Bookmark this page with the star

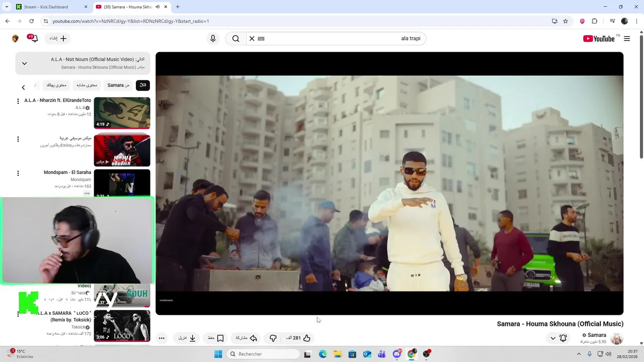[566, 21]
